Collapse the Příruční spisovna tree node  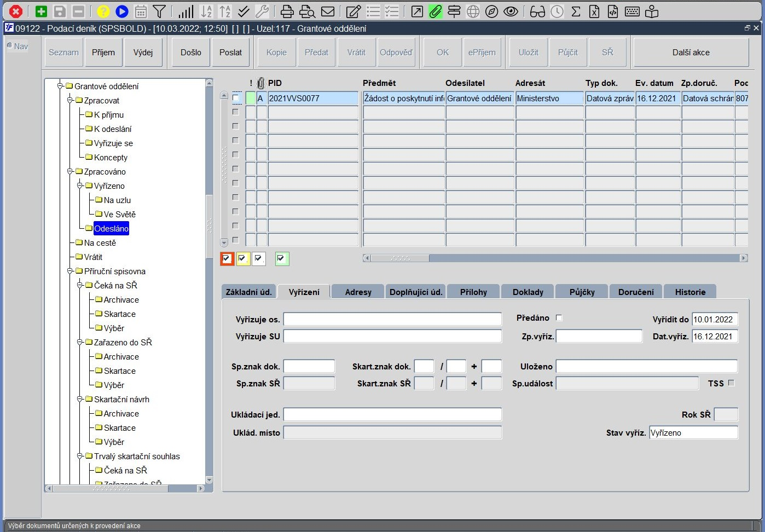pyautogui.click(x=70, y=271)
